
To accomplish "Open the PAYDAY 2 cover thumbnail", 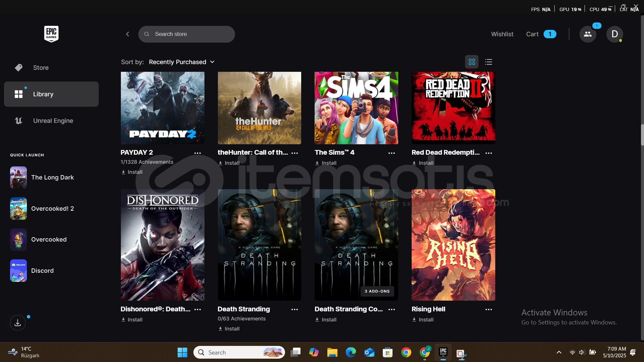I will pos(163,108).
